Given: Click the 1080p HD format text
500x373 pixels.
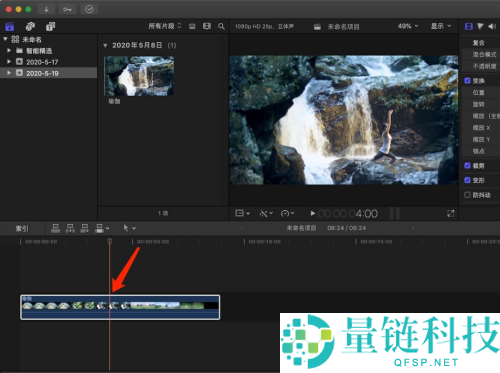Looking at the screenshot, I should coord(264,26).
